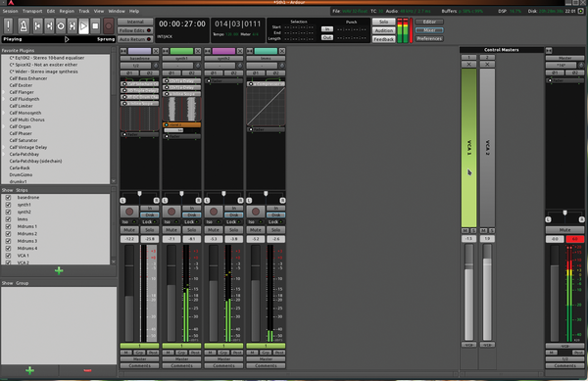
Task: Expand the Calf Flanger plugin entry
Action: (4, 92)
